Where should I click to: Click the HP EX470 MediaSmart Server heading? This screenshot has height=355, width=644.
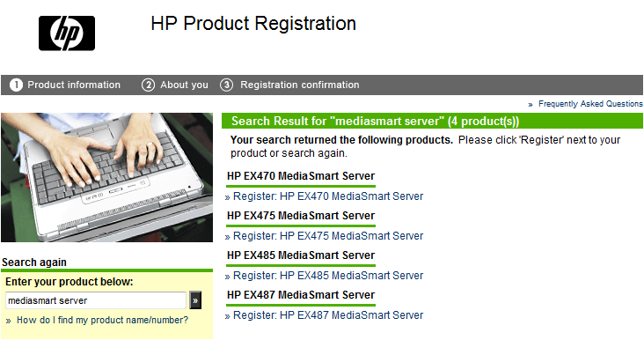point(301,176)
